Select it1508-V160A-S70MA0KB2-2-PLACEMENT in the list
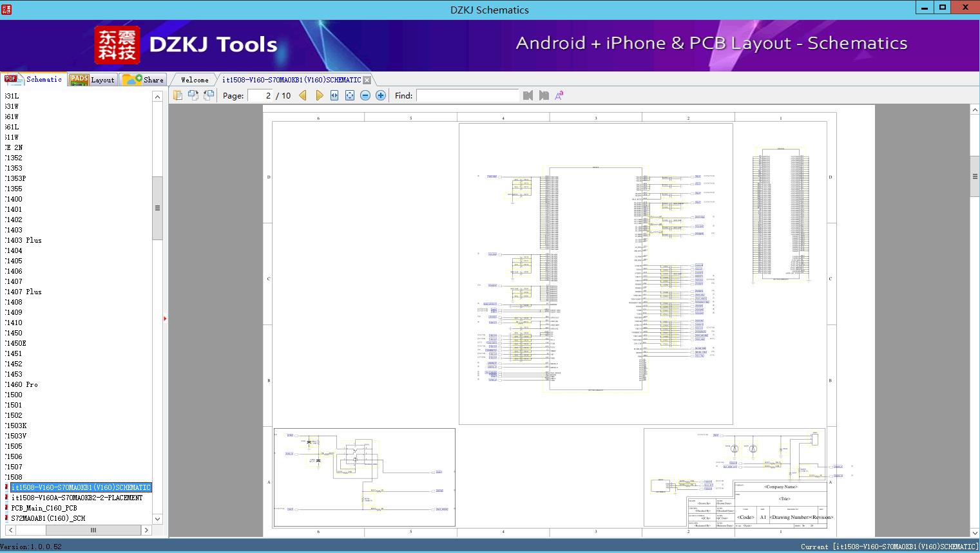This screenshot has height=553, width=980. click(77, 498)
